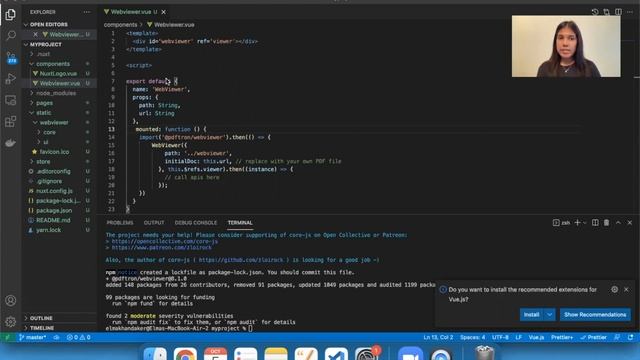Change Vue.js language mode in status bar
The height and width of the screenshot is (360, 640).
pyautogui.click(x=536, y=338)
